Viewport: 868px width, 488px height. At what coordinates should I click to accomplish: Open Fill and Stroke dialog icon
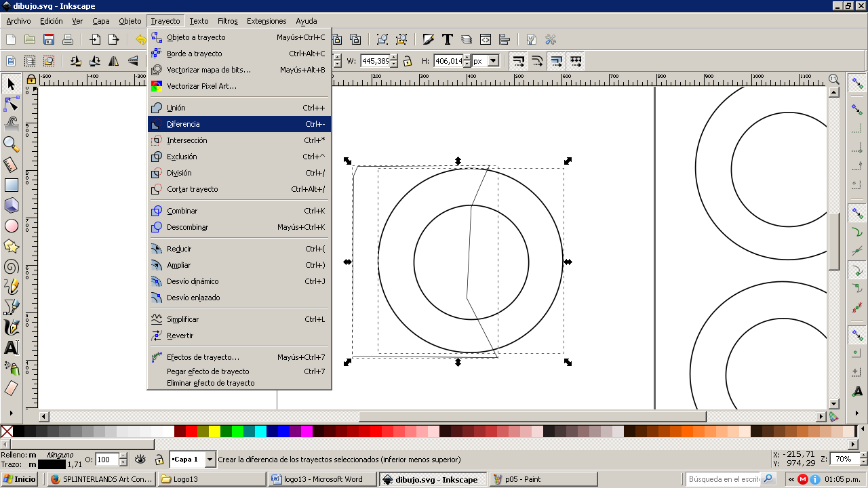428,39
